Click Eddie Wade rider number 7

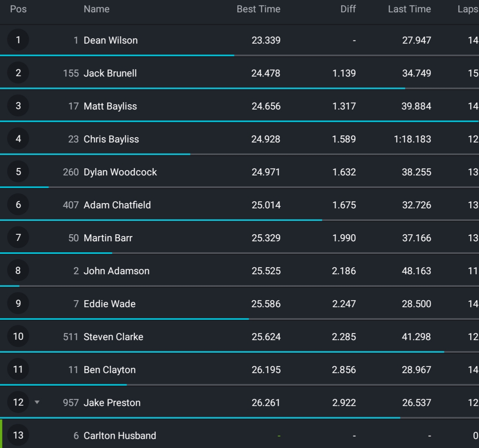tap(76, 304)
